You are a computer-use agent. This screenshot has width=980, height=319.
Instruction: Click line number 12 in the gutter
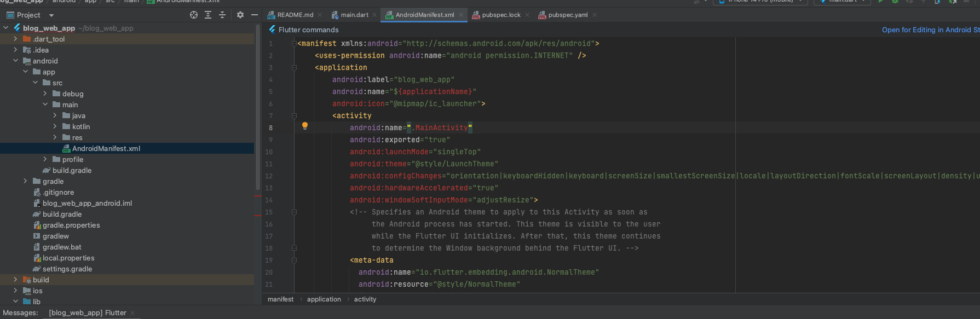pyautogui.click(x=268, y=176)
